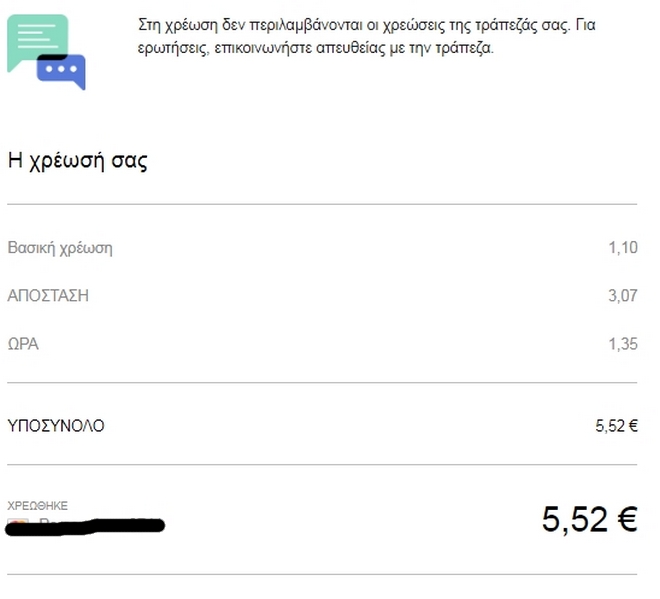Click the divider line below 'Η χρέωσή σας'
The width and height of the screenshot is (660, 599).
point(322,204)
